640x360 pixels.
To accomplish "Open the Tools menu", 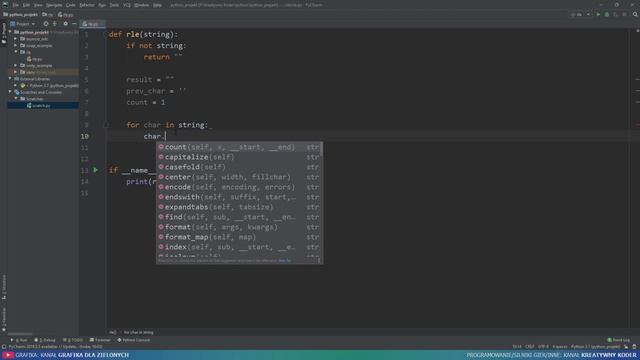I will (114, 5).
